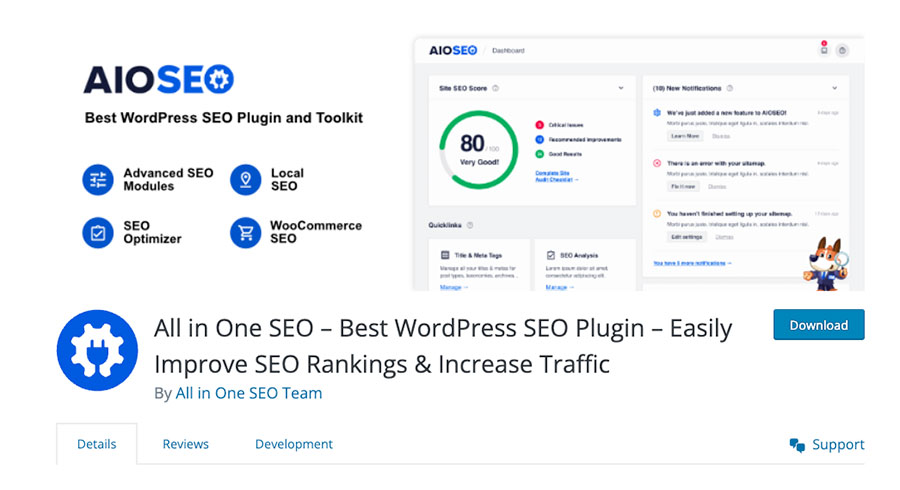This screenshot has height=490, width=900.
Task: Click the Advanced SEO Modules label
Action: coord(168,180)
